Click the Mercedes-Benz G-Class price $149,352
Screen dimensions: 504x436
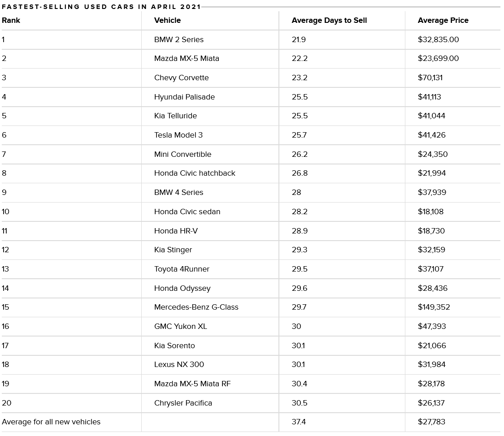(x=434, y=307)
